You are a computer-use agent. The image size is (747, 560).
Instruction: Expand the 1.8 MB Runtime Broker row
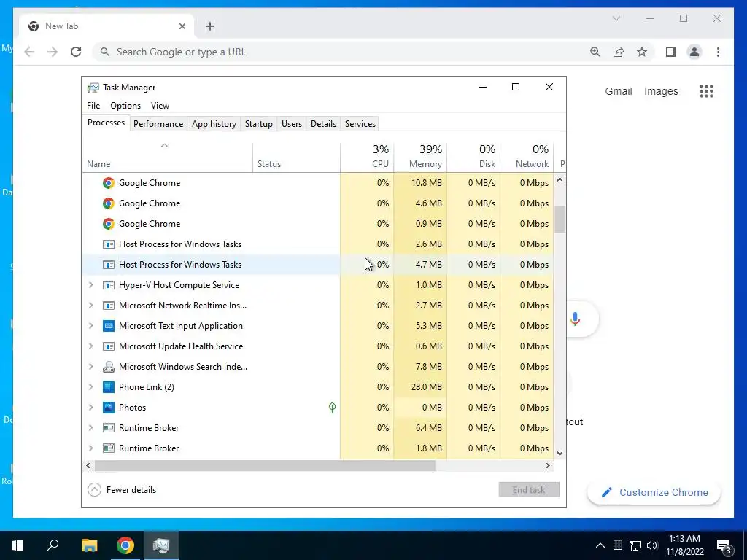pos(90,448)
